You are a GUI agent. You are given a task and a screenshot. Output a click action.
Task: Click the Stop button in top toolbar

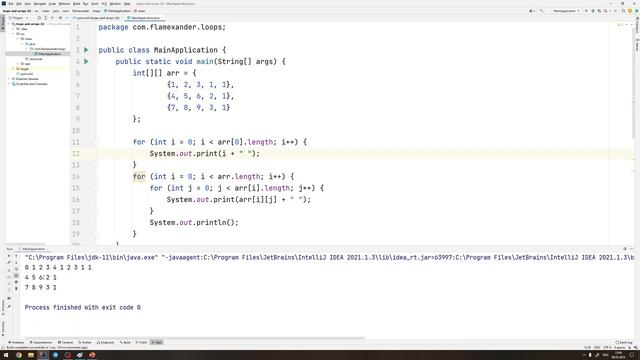click(616, 11)
